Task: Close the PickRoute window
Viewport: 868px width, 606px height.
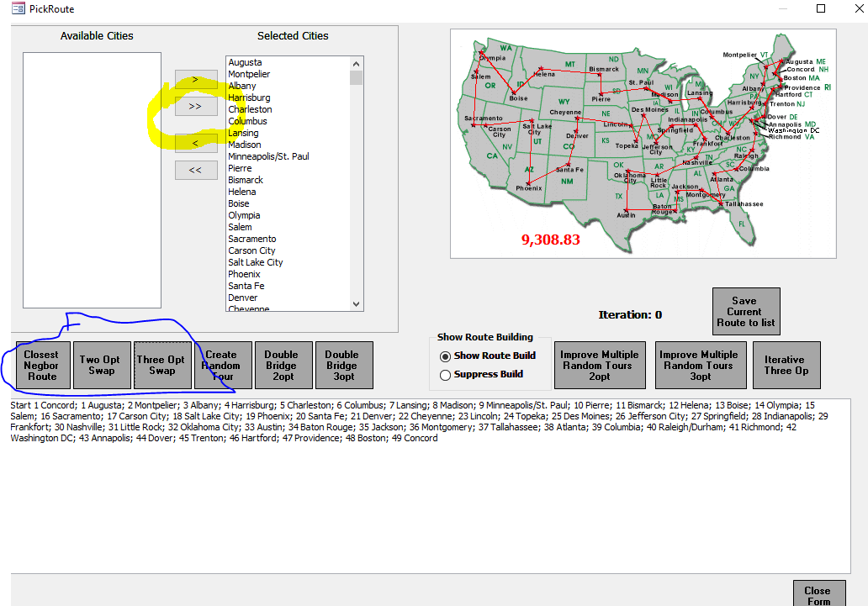Action: (860, 8)
